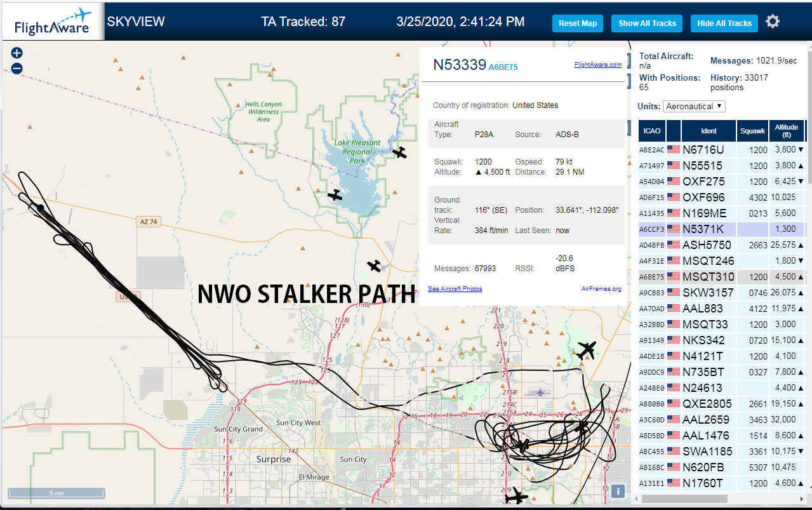Screen dimensions: 812x510
Task: Open the settings gear icon
Action: (x=772, y=22)
